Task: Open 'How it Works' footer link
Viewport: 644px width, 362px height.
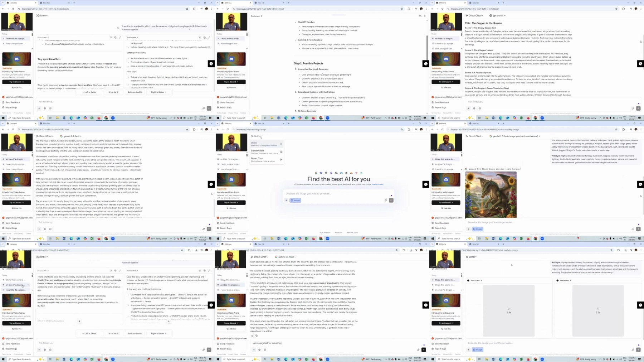Action: [x=325, y=232]
